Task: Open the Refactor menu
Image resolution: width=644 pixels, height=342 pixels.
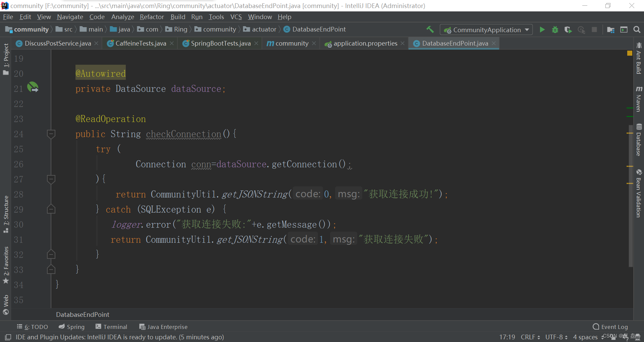Action: point(152,17)
